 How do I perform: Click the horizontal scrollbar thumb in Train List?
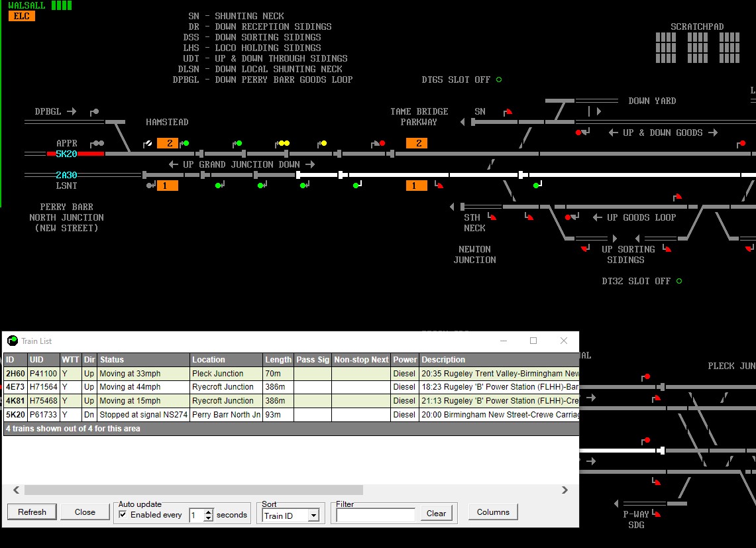pos(194,490)
